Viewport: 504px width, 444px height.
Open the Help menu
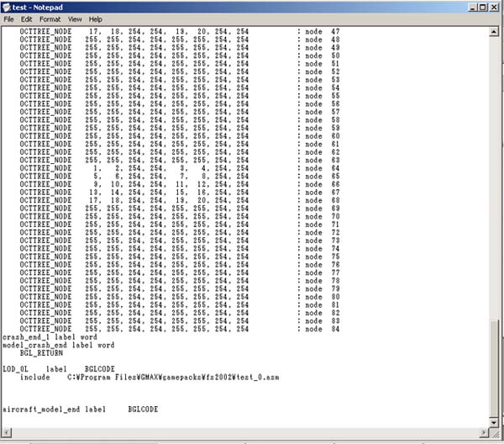(x=96, y=18)
